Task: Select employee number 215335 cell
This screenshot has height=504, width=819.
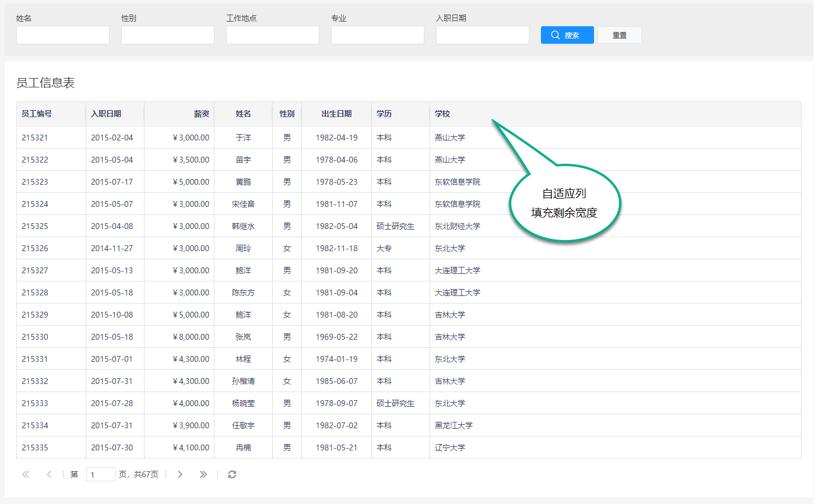Action: (51, 447)
